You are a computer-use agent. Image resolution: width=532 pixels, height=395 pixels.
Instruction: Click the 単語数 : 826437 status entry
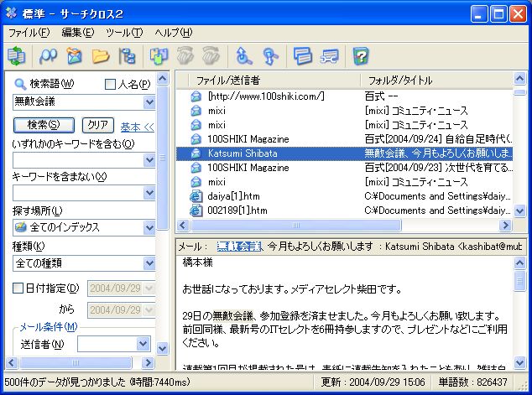point(473,382)
